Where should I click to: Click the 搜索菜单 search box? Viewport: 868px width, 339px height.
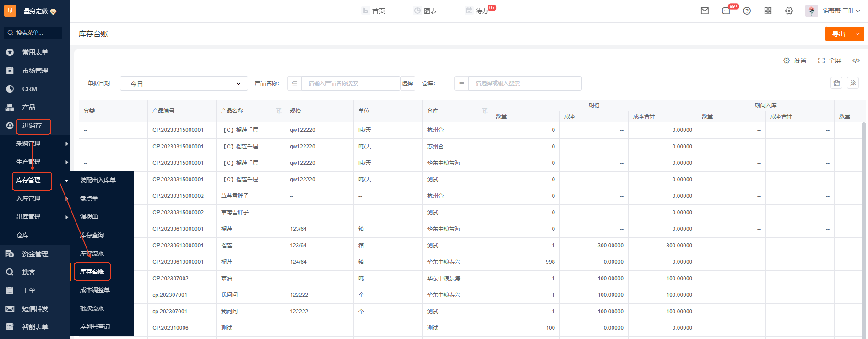coord(33,33)
